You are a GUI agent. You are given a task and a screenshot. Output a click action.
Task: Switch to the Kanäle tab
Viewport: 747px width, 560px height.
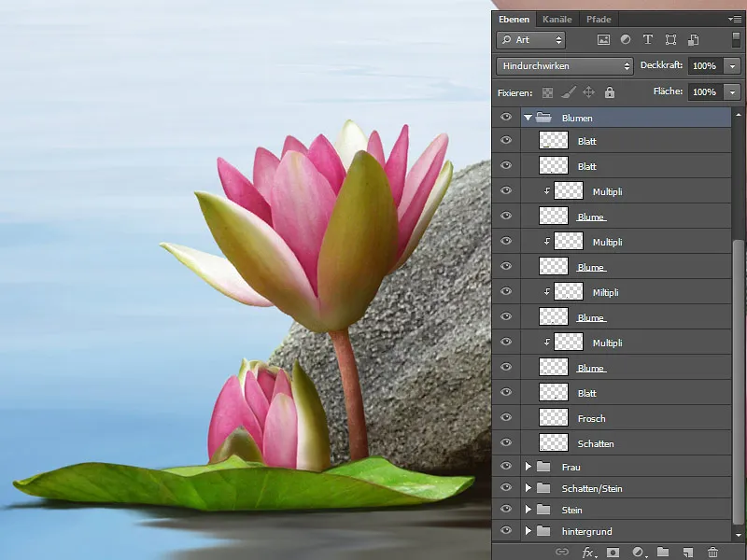point(557,20)
